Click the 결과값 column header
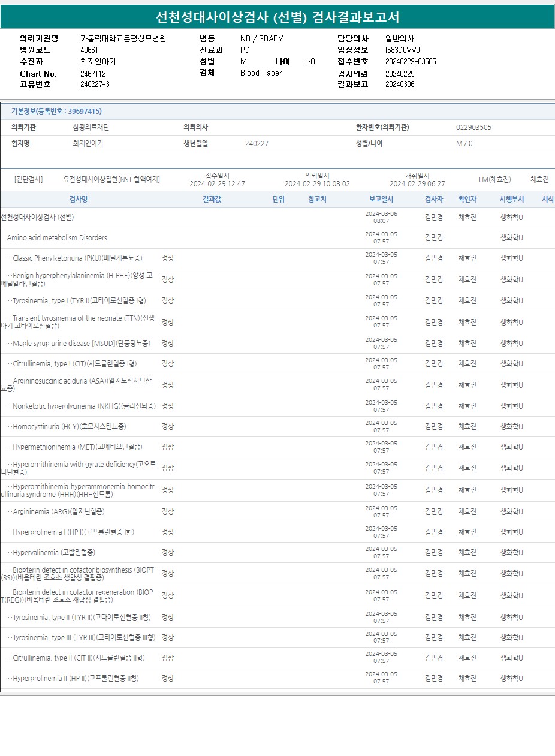The image size is (555, 756). (x=212, y=200)
